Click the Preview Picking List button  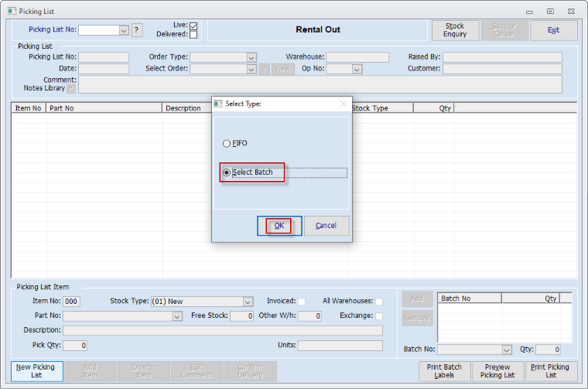(497, 371)
